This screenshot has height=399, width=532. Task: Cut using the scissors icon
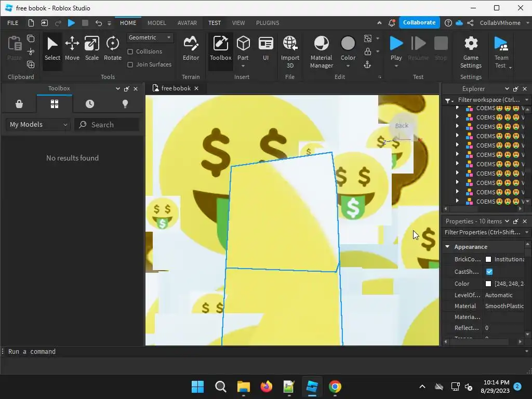31,51
